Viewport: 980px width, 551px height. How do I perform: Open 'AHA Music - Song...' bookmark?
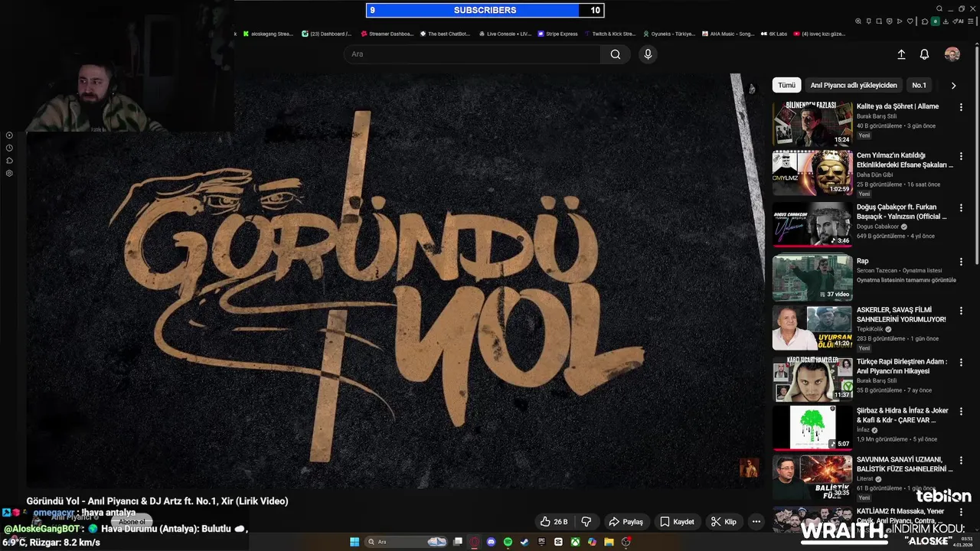(728, 34)
